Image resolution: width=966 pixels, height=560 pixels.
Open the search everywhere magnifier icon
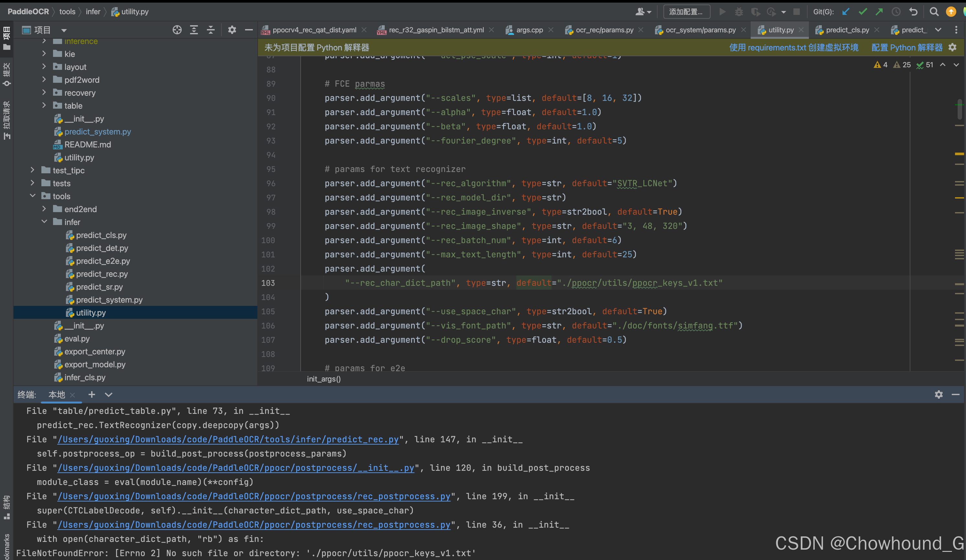(x=934, y=12)
